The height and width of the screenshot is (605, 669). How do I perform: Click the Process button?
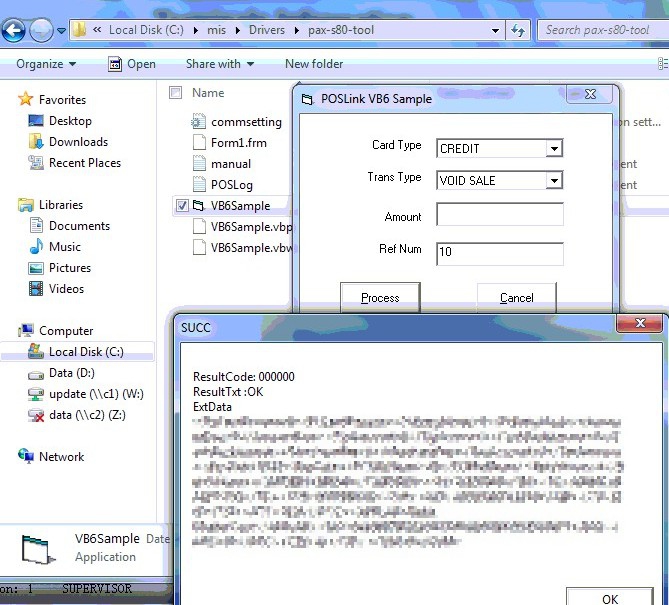pyautogui.click(x=380, y=297)
